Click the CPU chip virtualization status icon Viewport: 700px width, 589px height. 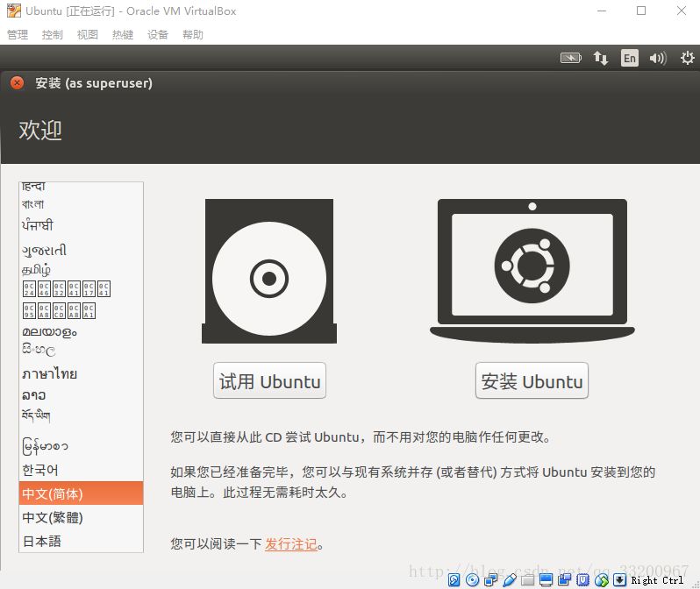[x=583, y=579]
